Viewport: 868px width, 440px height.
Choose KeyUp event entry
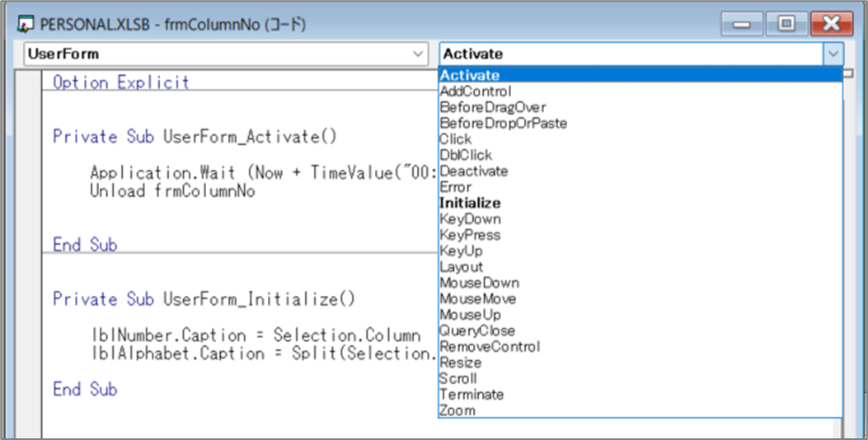click(x=640, y=250)
